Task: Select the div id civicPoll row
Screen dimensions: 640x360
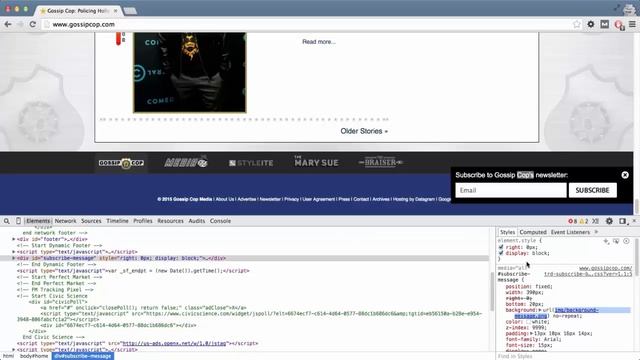Action: point(58,302)
